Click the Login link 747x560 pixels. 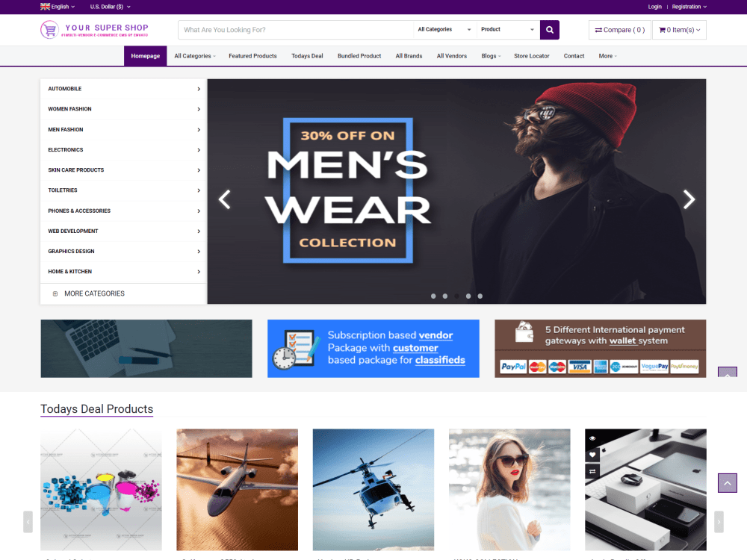654,7
